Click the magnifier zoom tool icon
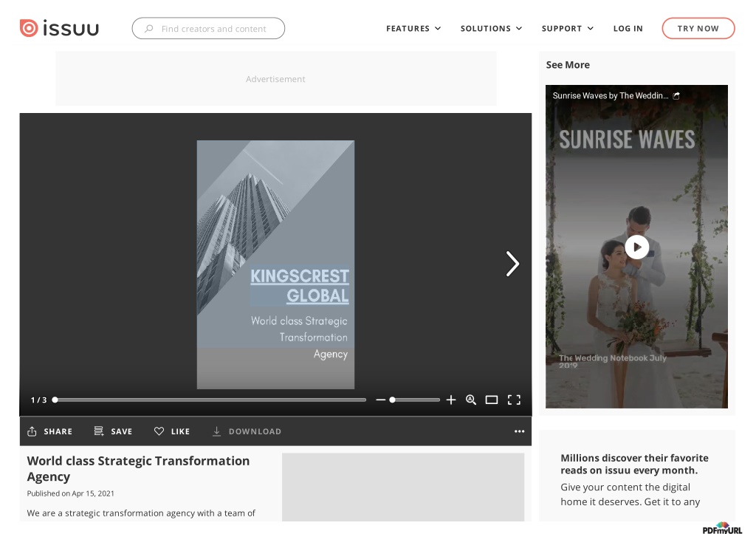Image resolution: width=756 pixels, height=534 pixels. [471, 400]
